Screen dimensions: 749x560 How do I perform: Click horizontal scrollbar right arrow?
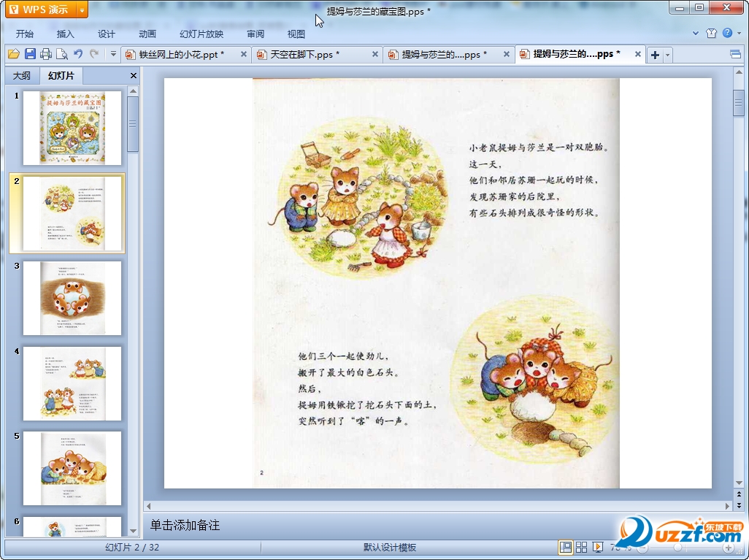pyautogui.click(x=727, y=505)
